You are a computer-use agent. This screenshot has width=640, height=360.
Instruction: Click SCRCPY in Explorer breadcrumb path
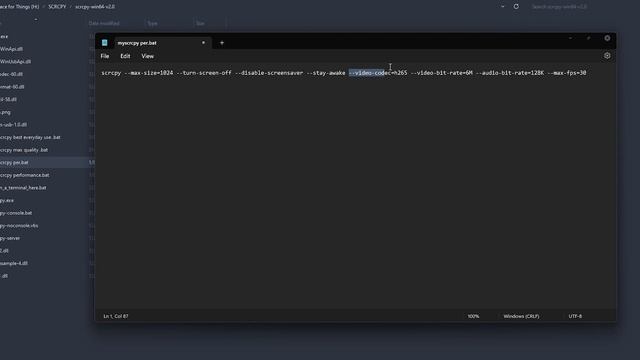[x=57, y=7]
